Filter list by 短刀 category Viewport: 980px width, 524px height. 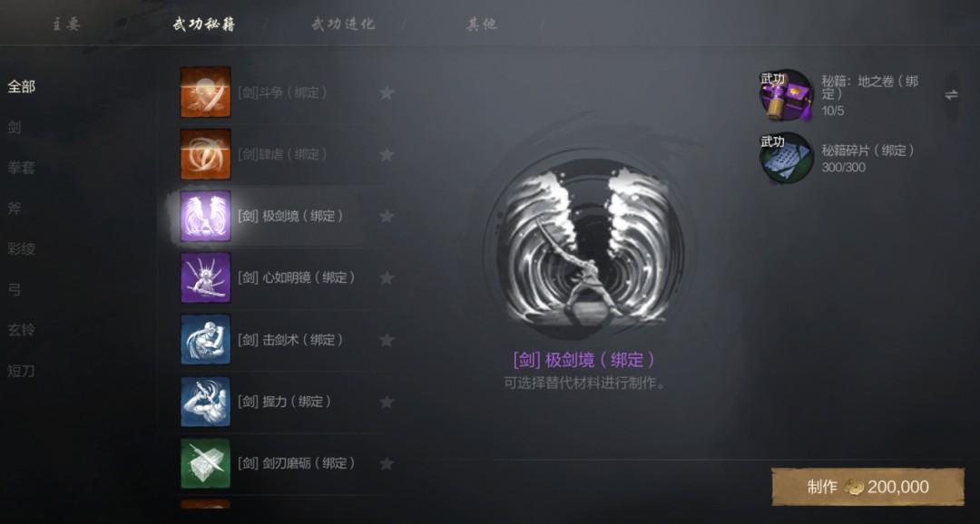coord(21,371)
